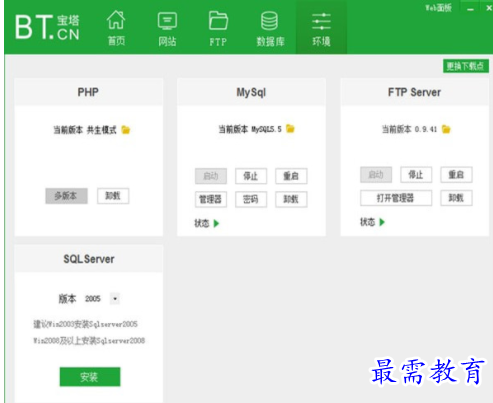Open FTP Server install folder icon
493x403 pixels.
pyautogui.click(x=446, y=129)
